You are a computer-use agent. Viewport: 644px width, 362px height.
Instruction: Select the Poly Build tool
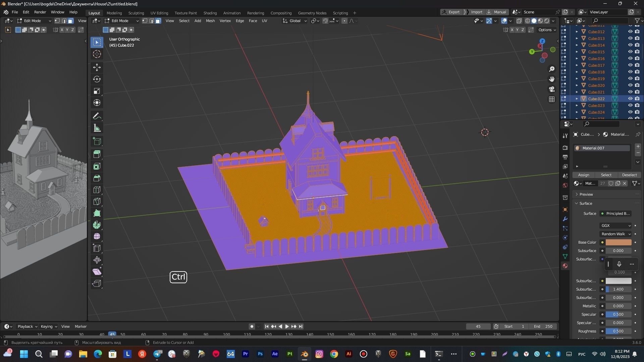[x=97, y=213]
